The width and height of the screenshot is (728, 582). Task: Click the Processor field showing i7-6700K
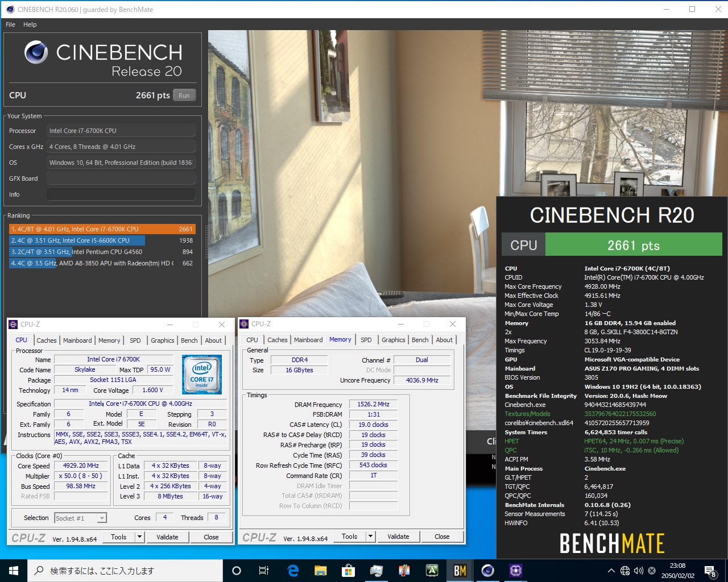tap(121, 131)
